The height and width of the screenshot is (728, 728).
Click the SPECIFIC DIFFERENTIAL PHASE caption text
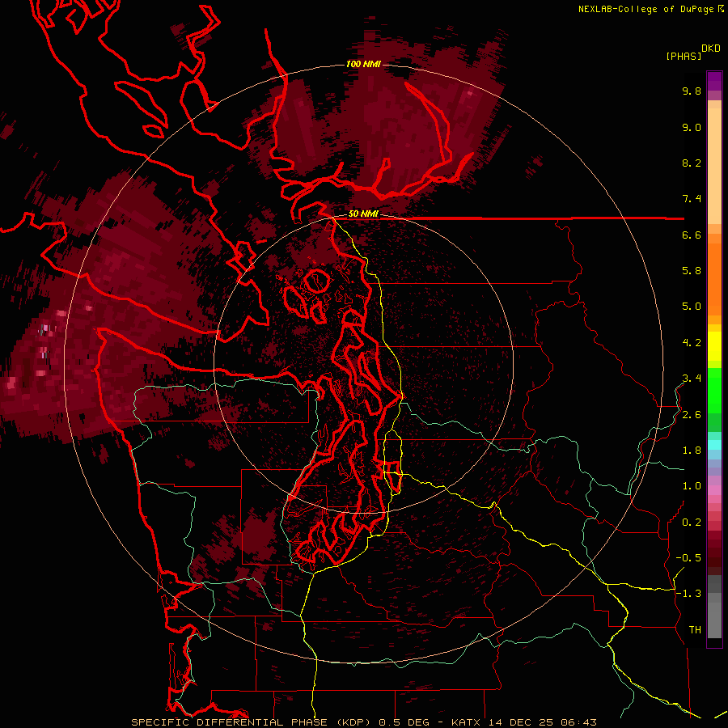coord(230,722)
